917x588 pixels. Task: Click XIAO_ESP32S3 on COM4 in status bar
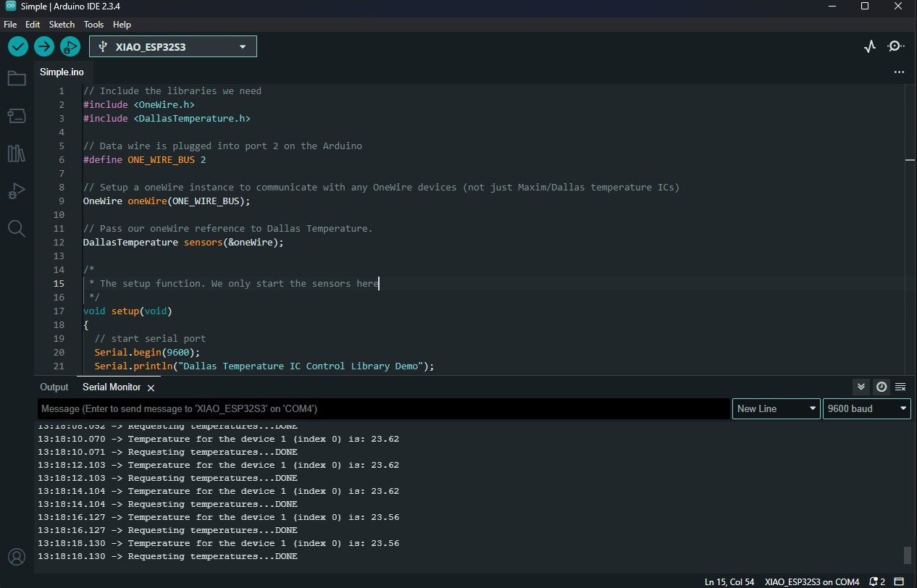pyautogui.click(x=812, y=581)
